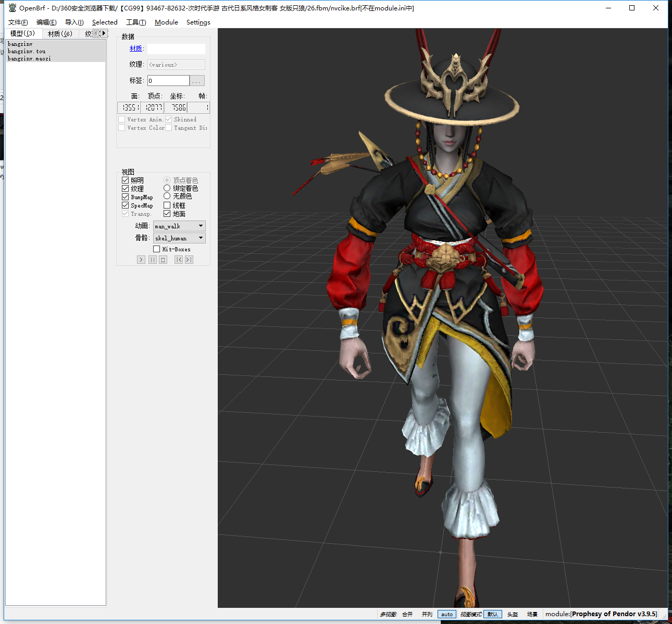The image size is (672, 624).
Task: Click the 纹理 texture field showing various
Action: [176, 65]
